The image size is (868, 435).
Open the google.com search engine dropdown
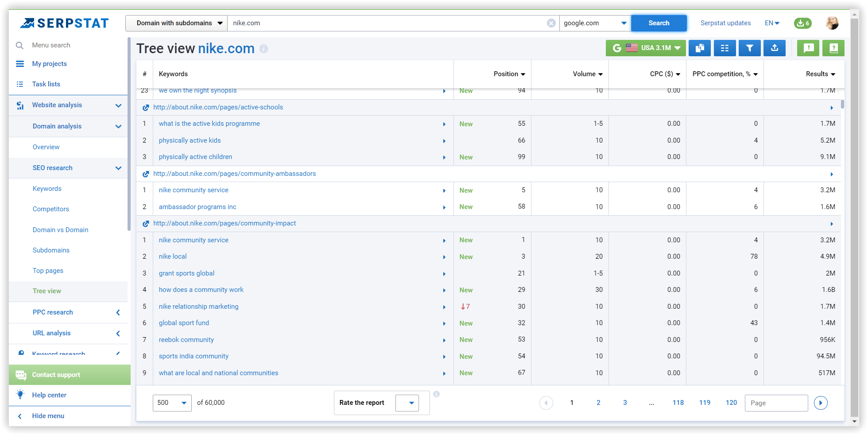coord(595,23)
